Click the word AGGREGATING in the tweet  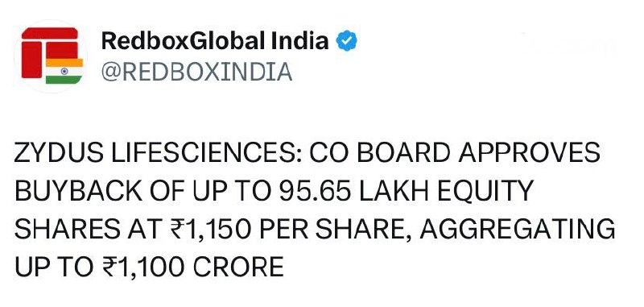click(518, 230)
